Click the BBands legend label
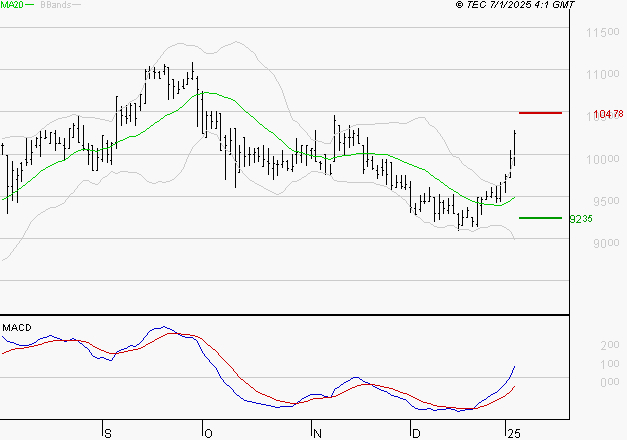The width and height of the screenshot is (627, 440). [x=56, y=5]
